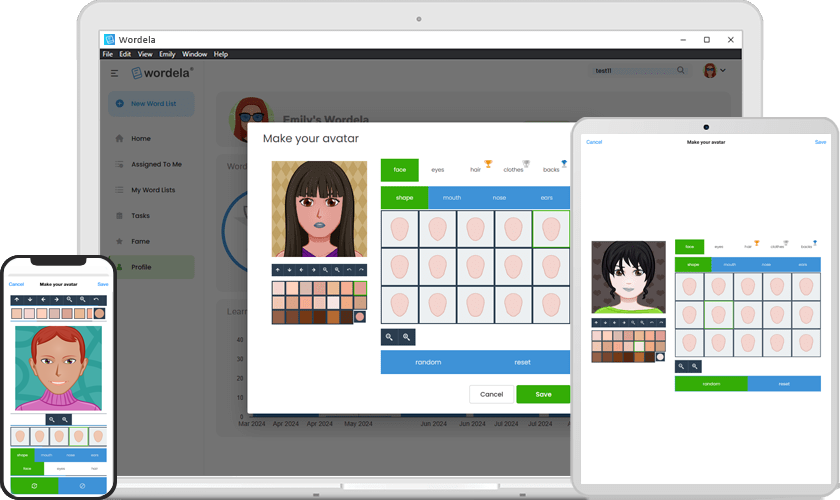Tap the Cancel link on the tablet
Image resolution: width=840 pixels, height=500 pixels.
pos(594,142)
